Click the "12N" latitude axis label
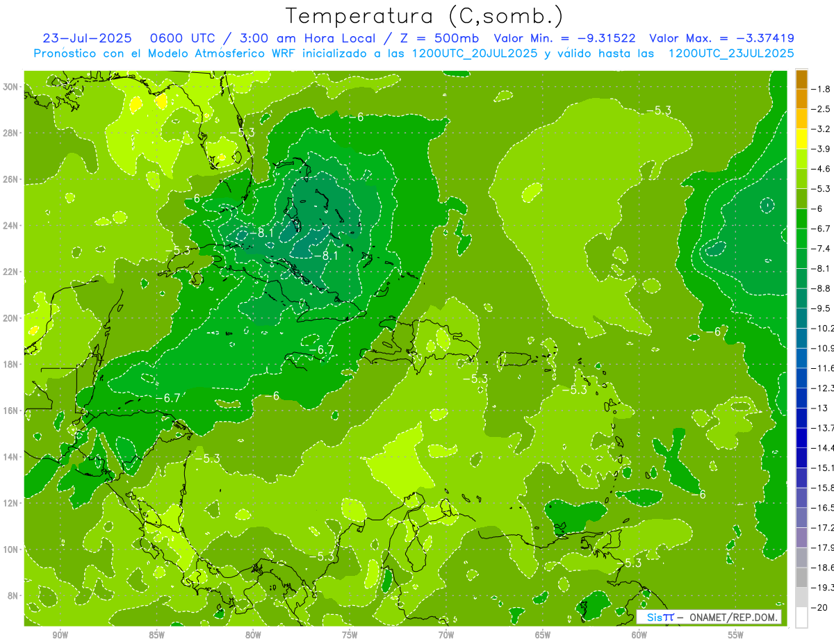The image size is (834, 644). pos(11,502)
